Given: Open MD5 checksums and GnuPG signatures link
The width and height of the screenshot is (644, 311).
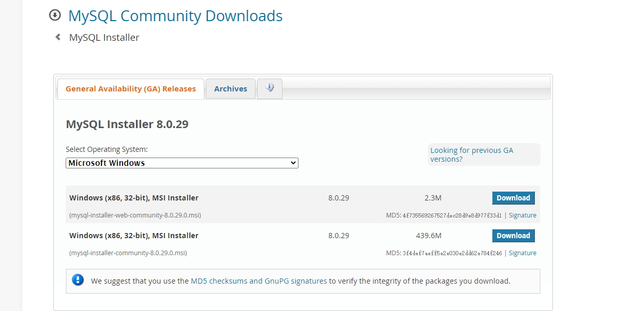Looking at the screenshot, I should (259, 281).
